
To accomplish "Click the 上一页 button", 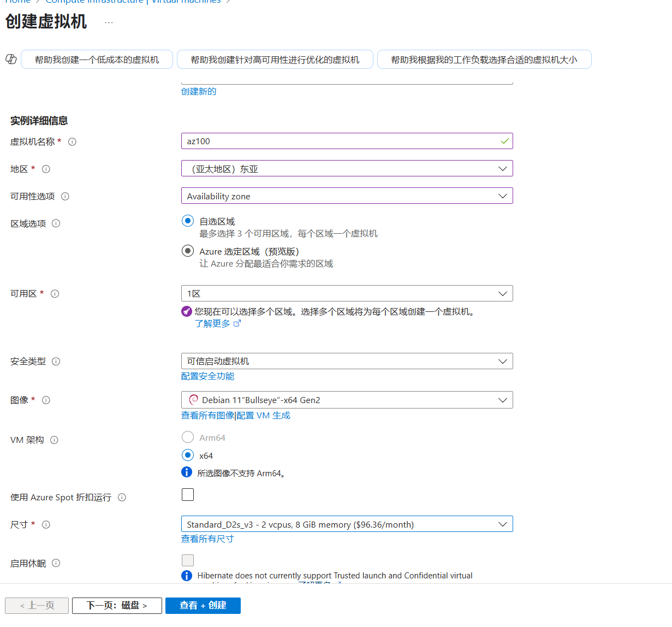I will [x=37, y=605].
